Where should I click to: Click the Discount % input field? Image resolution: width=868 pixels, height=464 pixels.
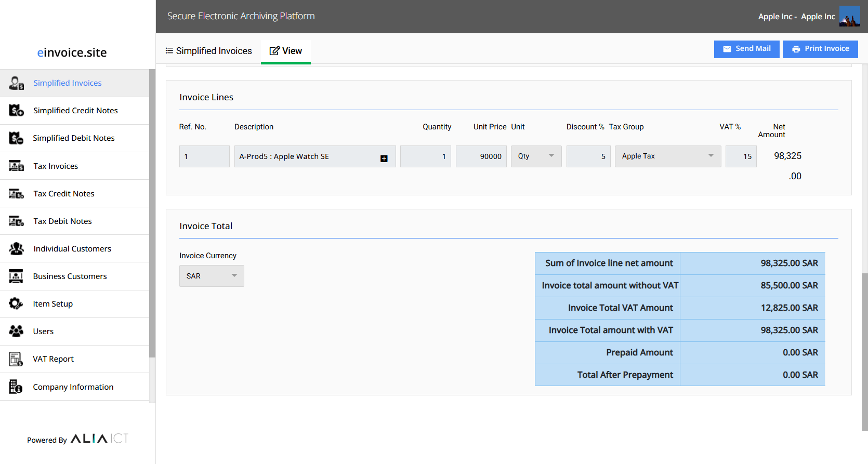(588, 156)
